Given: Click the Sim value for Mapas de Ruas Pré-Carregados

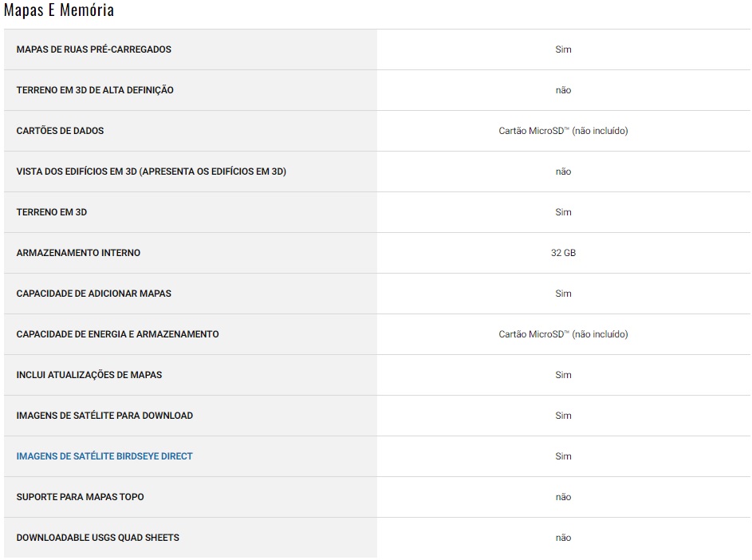Looking at the screenshot, I should click(563, 49).
